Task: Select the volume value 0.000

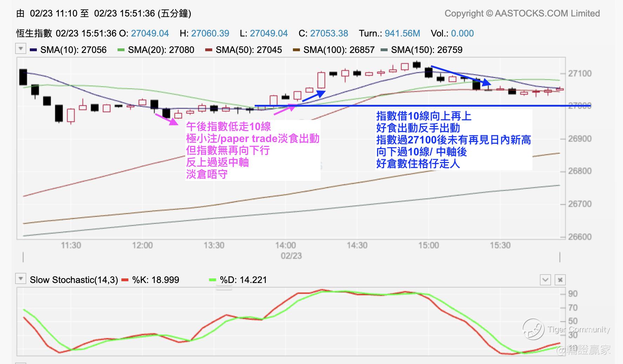Action: 462,33
